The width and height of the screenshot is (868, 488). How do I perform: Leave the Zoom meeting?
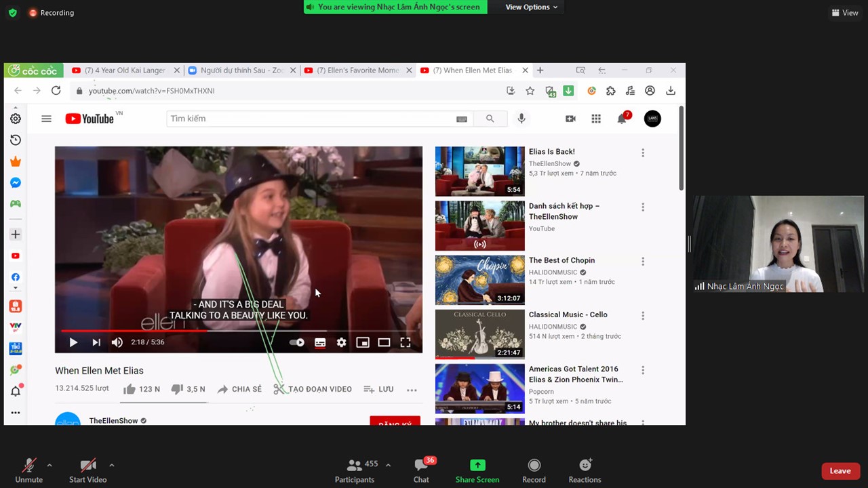click(x=840, y=471)
